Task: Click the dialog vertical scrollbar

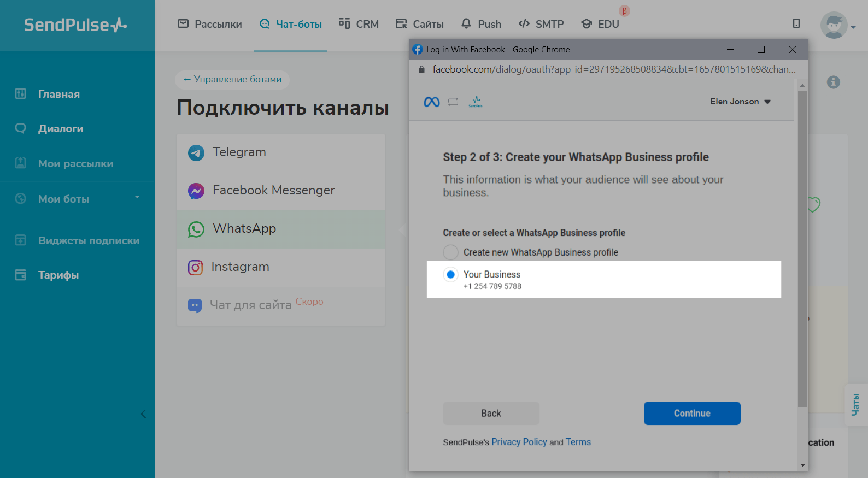Action: (x=802, y=246)
